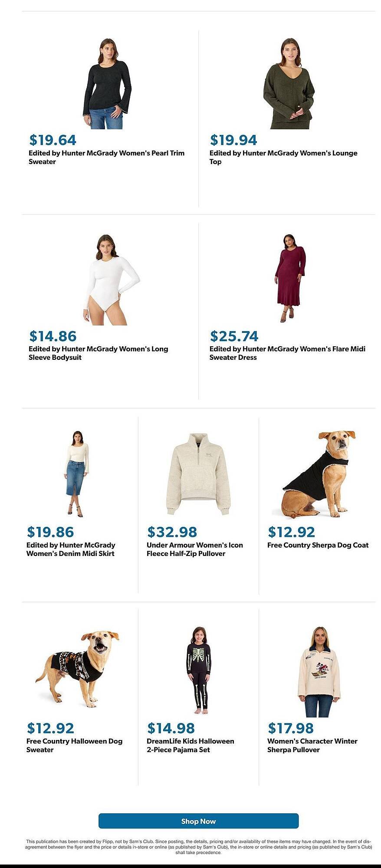
Task: Click the DreamLife Kids Halloween Pajama title
Action: pyautogui.click(x=190, y=745)
